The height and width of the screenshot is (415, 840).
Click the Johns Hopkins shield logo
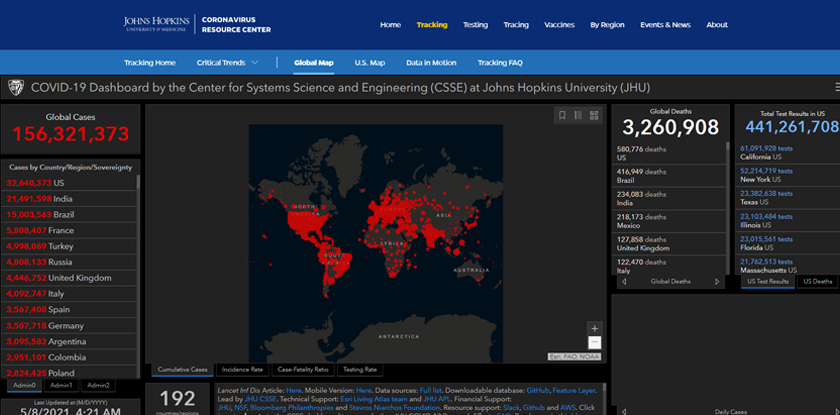(15, 87)
